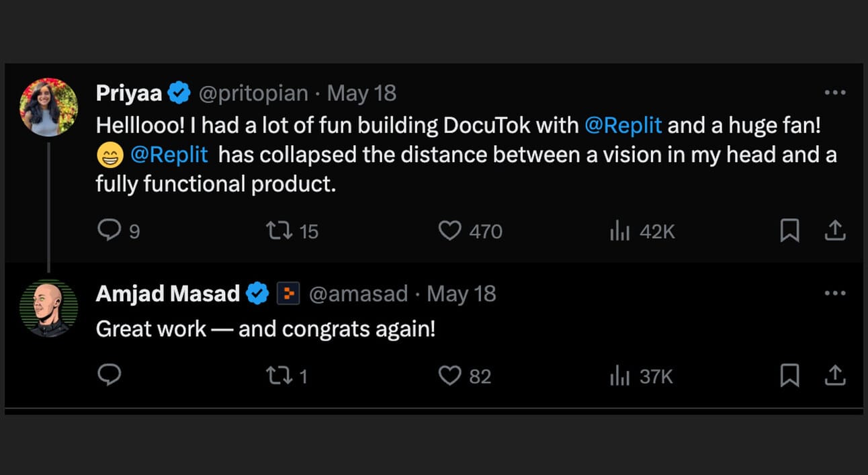Open more options menu on Amjad's reply

tap(834, 294)
